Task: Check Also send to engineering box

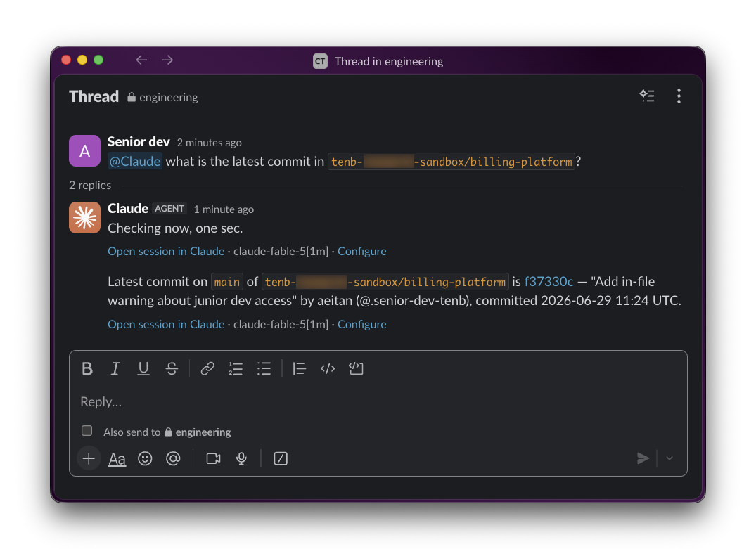Action: pyautogui.click(x=87, y=430)
